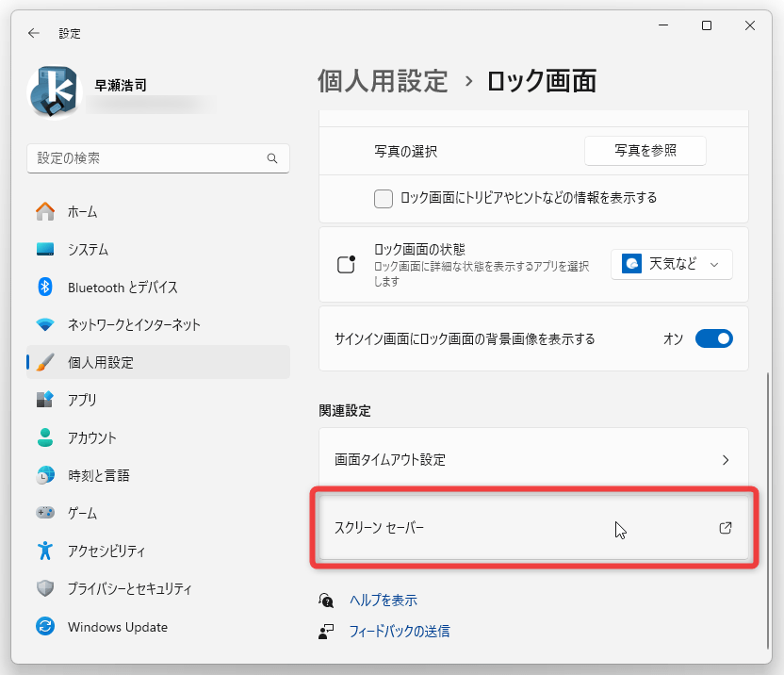
Task: Enable ロック画面にトリビアやヒント checkbox
Action: coord(384,199)
